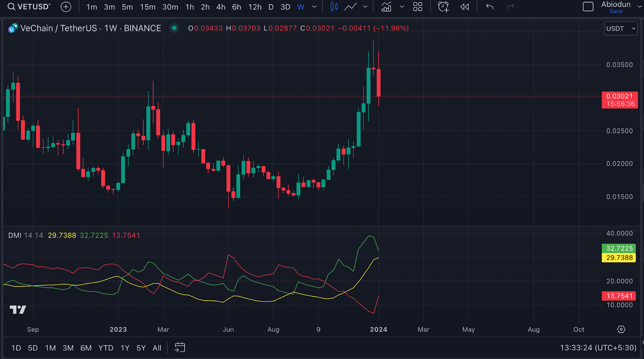Click the red 13.7541 axis label
The height and width of the screenshot is (359, 644).
tap(619, 296)
